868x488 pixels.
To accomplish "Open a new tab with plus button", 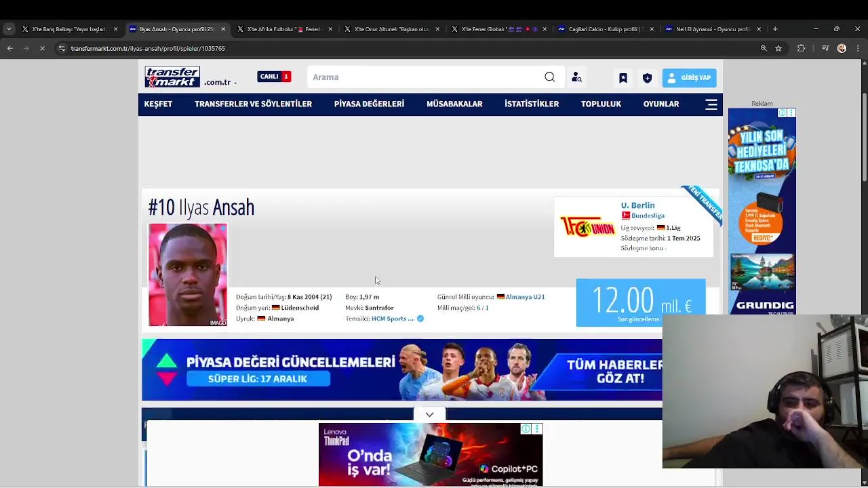I will pos(775,29).
